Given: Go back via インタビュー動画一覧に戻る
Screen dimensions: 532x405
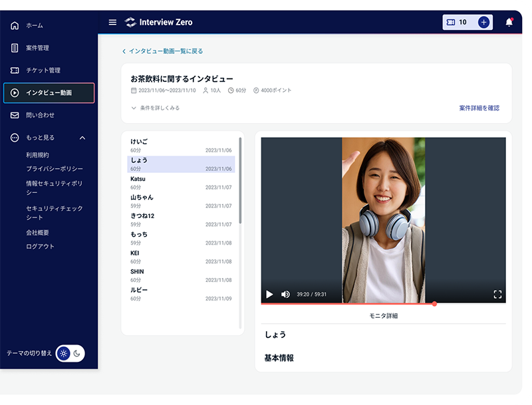Looking at the screenshot, I should (166, 51).
